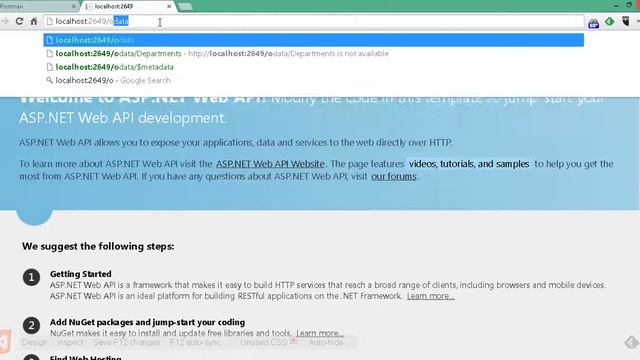Viewport: 640px width, 360px height.
Task: Click the Getting Started heading
Action: (x=81, y=274)
